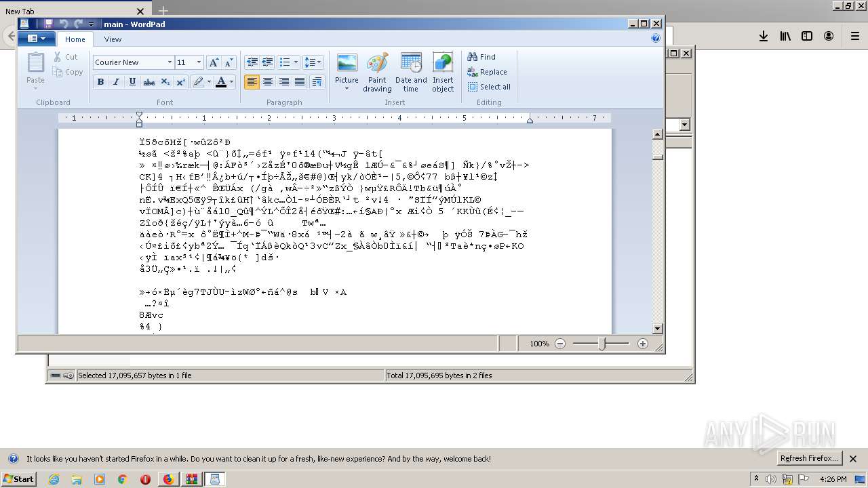
Task: Open the list style dropdown arrow
Action: tap(296, 62)
